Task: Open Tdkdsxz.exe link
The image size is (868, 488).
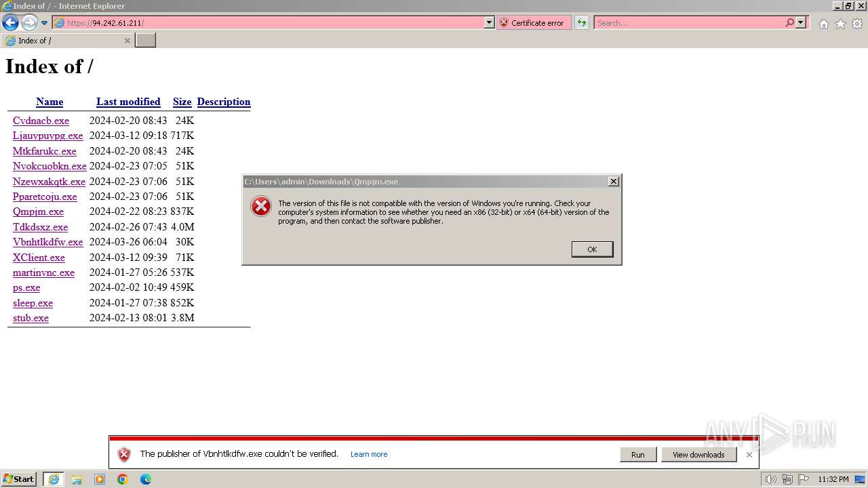Action: (40, 227)
